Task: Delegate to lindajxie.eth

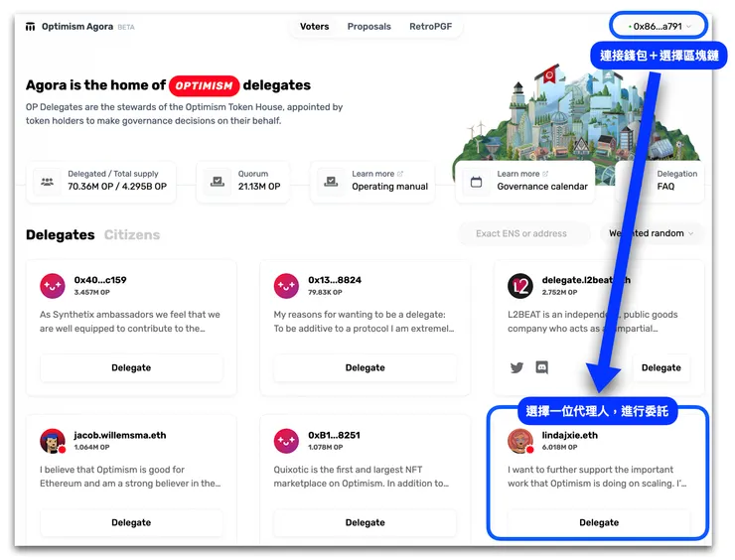Action: tap(599, 522)
